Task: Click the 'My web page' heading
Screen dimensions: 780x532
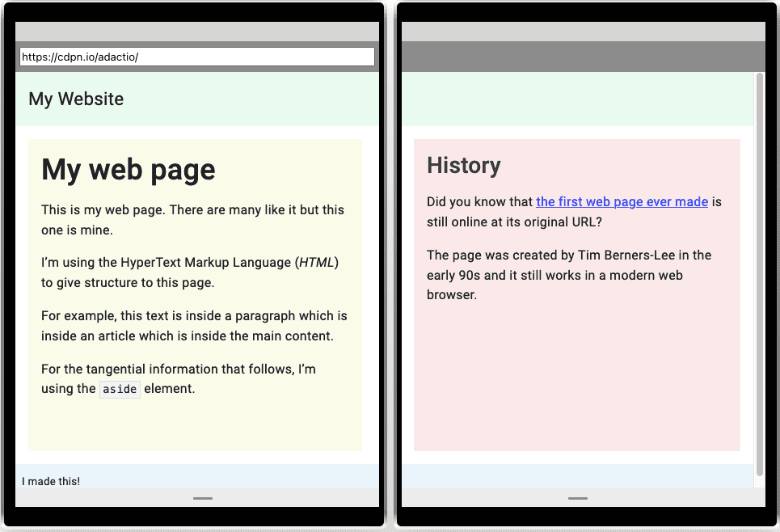Action: point(128,169)
